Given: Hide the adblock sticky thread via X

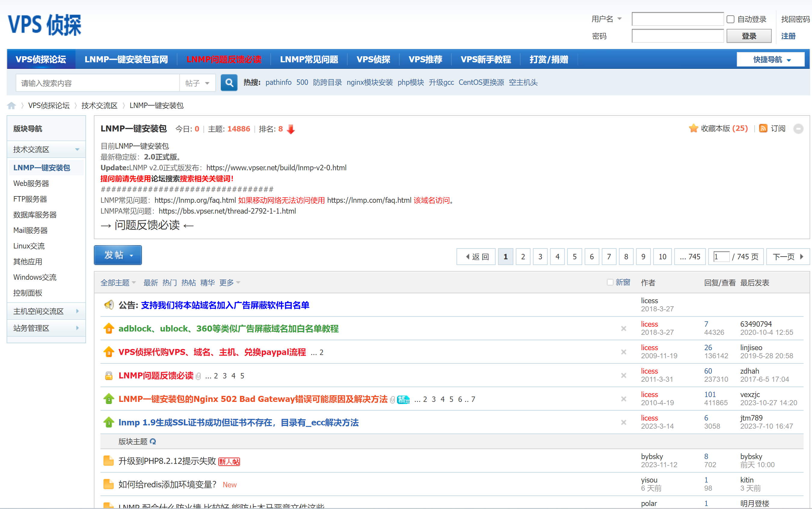Looking at the screenshot, I should tap(623, 329).
